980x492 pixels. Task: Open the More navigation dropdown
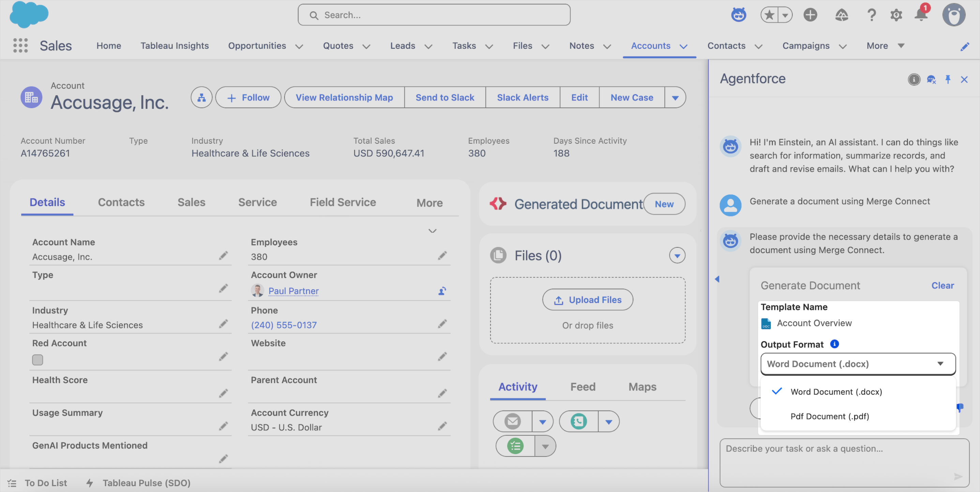point(885,46)
